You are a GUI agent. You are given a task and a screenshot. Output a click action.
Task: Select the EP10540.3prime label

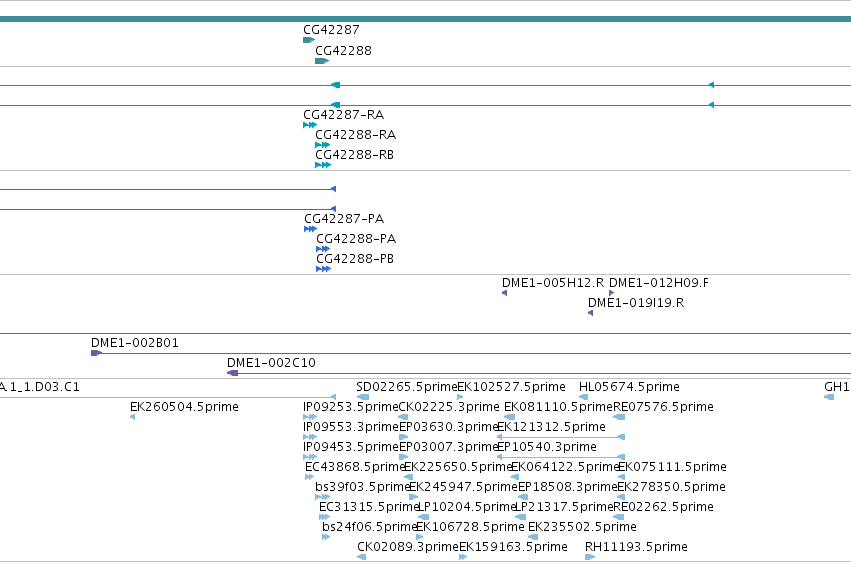pos(547,447)
